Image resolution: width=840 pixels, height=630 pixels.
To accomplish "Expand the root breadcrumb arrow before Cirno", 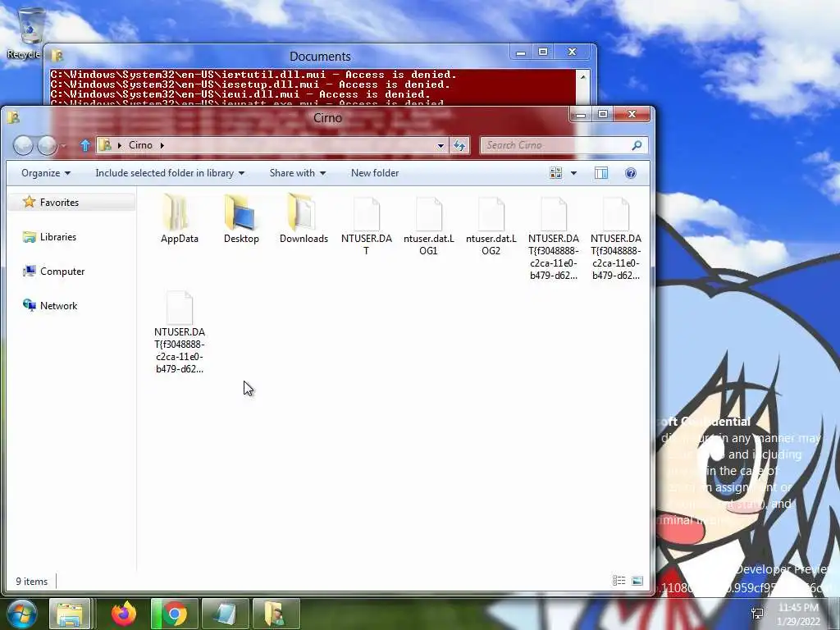I will tap(120, 145).
